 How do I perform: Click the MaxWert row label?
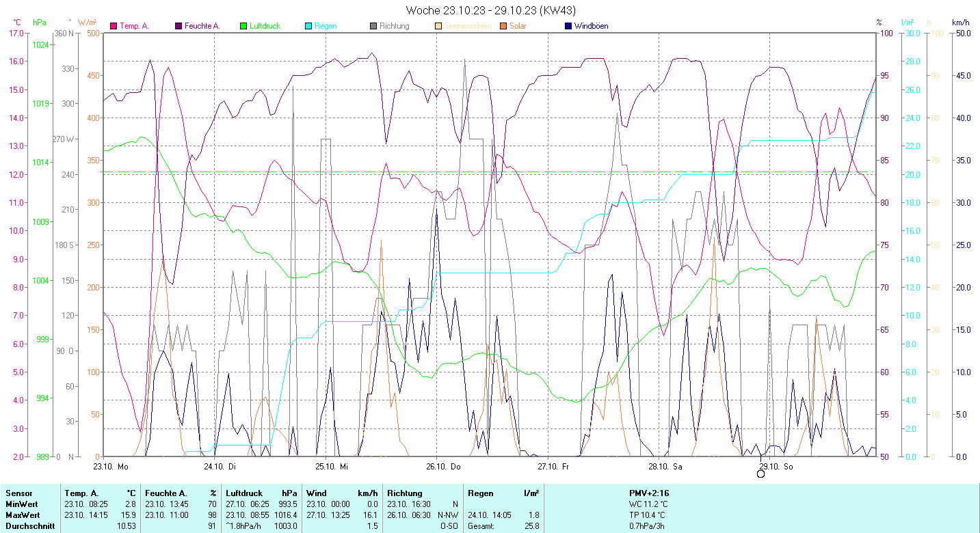pyautogui.click(x=22, y=515)
